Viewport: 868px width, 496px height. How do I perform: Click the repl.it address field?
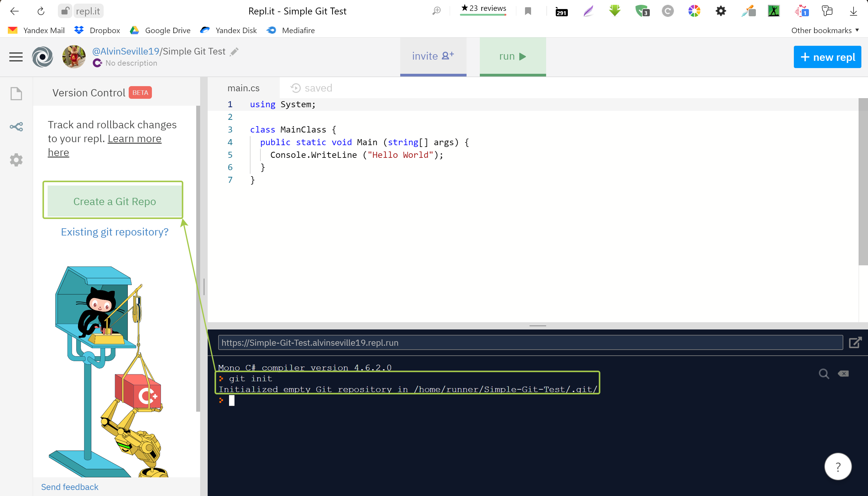click(x=88, y=11)
